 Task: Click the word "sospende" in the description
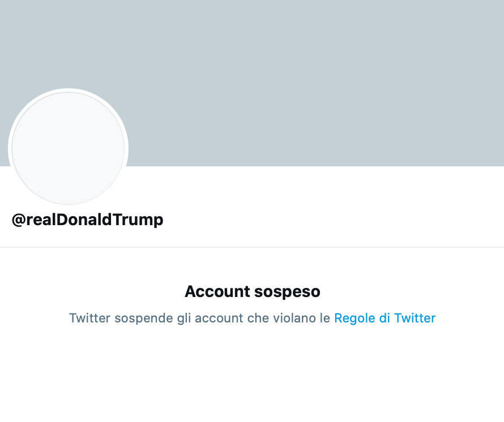point(141,318)
